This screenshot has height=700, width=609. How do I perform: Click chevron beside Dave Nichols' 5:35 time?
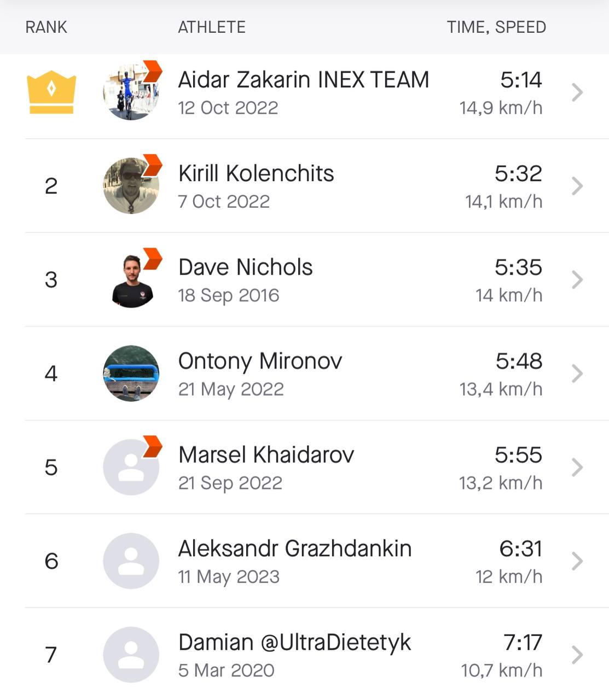(x=577, y=280)
